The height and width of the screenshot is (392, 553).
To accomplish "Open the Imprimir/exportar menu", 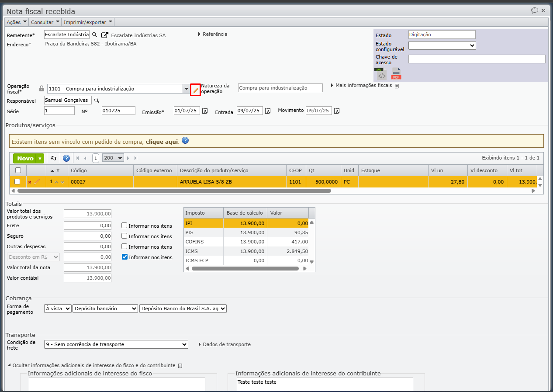I will click(x=88, y=22).
